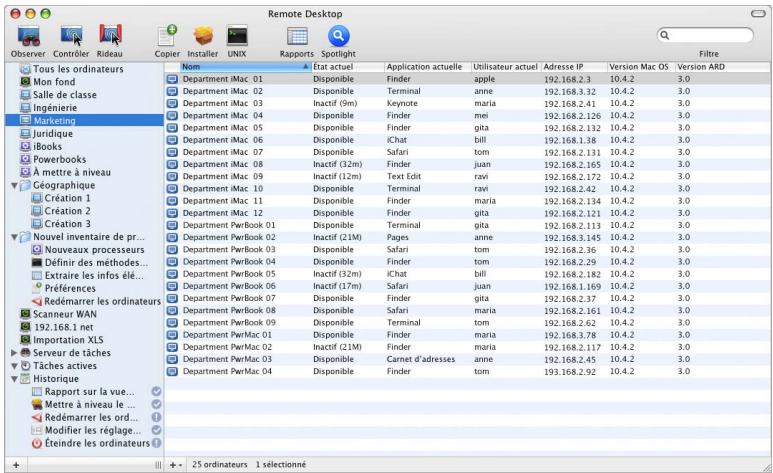
Task: Collapse the Historique disclosure triangle
Action: [x=14, y=379]
